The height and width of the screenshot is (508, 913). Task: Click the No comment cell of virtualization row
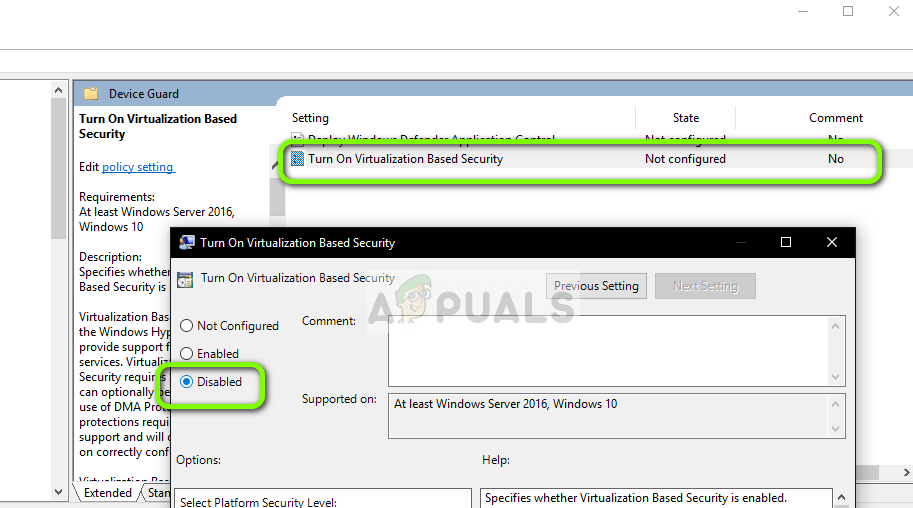[x=836, y=158]
